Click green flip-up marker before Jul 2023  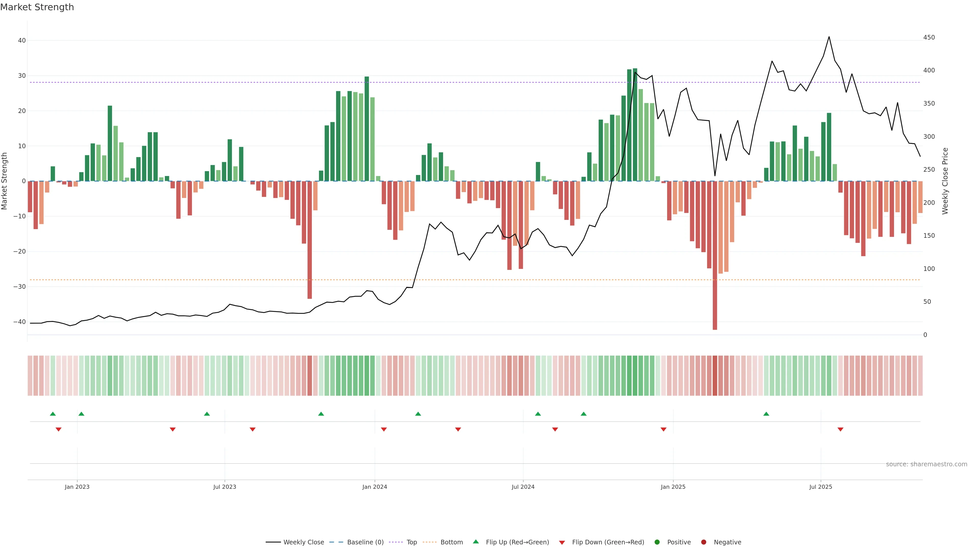click(207, 414)
